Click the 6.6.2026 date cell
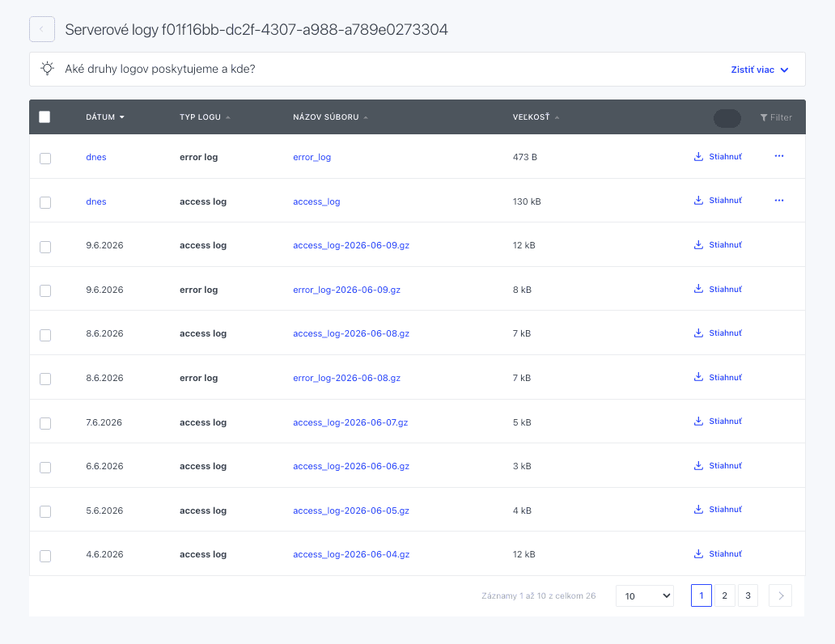Screen dimensions: 835x644 pyautogui.click(x=104, y=466)
